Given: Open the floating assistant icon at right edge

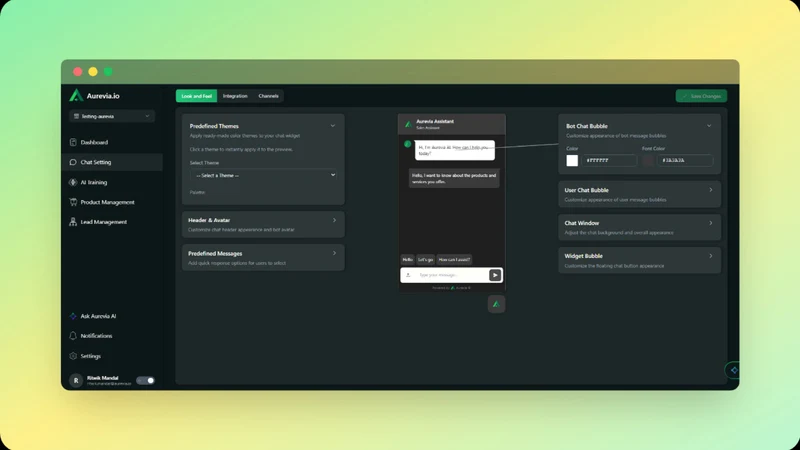Looking at the screenshot, I should coord(733,370).
